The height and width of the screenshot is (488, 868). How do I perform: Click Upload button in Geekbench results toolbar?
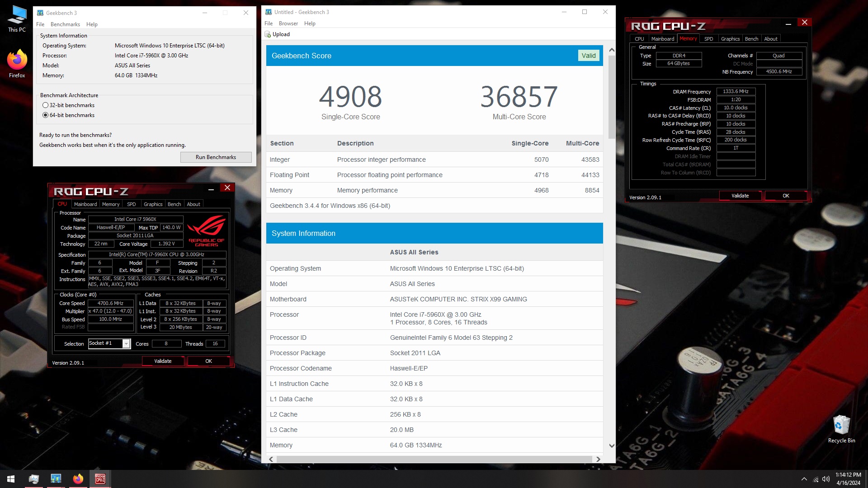277,34
